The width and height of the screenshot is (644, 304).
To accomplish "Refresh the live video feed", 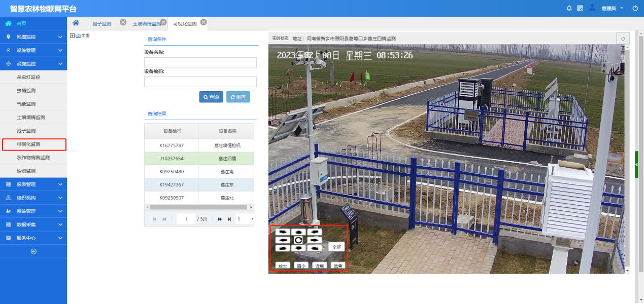I will point(623,39).
